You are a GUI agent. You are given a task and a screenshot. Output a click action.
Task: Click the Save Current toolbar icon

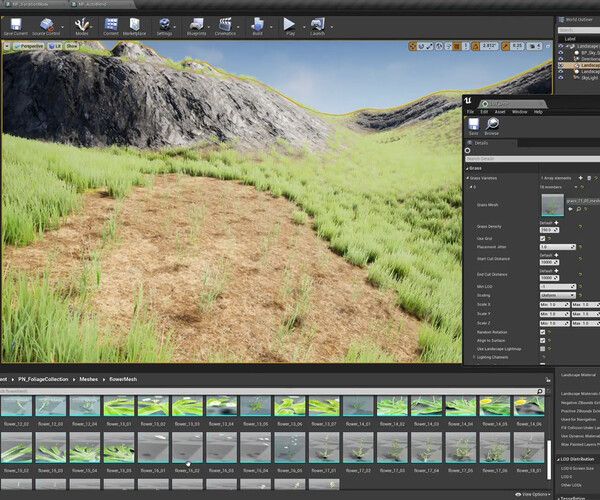point(15,25)
